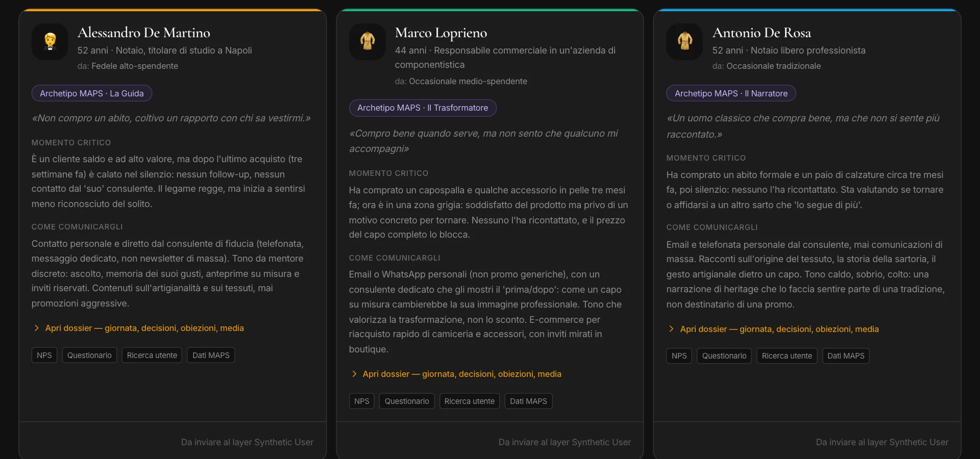Screen dimensions: 980x459
Task: Click the Archetipo MAPS · Il Narratore badge
Action: pos(731,93)
